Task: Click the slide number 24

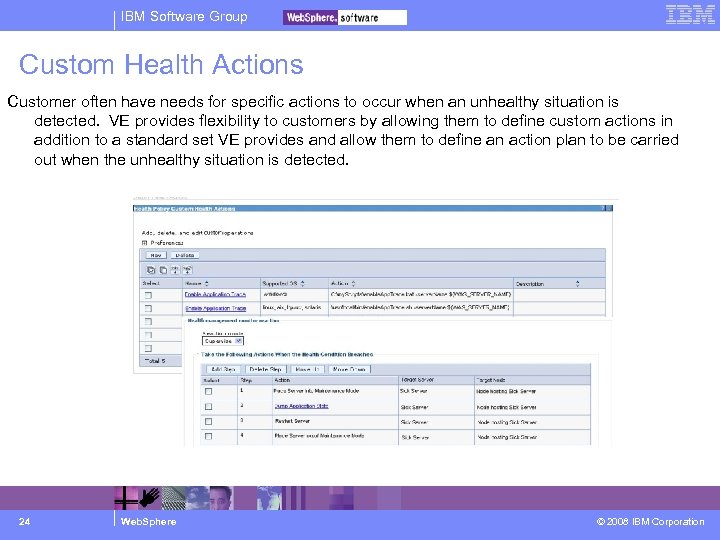Action: coord(24,521)
